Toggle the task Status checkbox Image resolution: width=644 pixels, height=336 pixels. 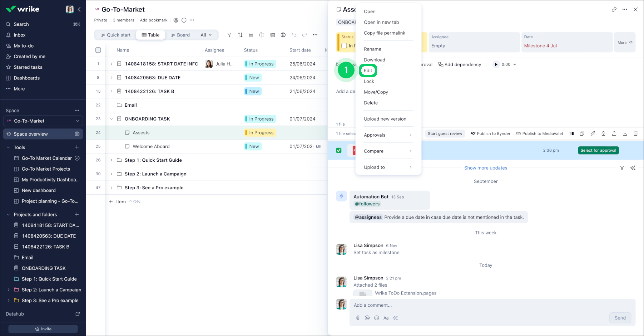[344, 46]
